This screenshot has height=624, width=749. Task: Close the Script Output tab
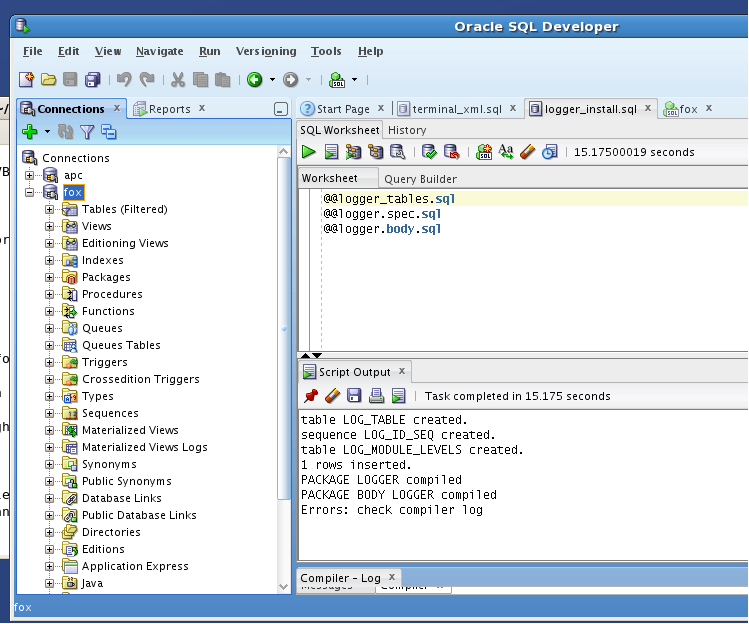(402, 371)
